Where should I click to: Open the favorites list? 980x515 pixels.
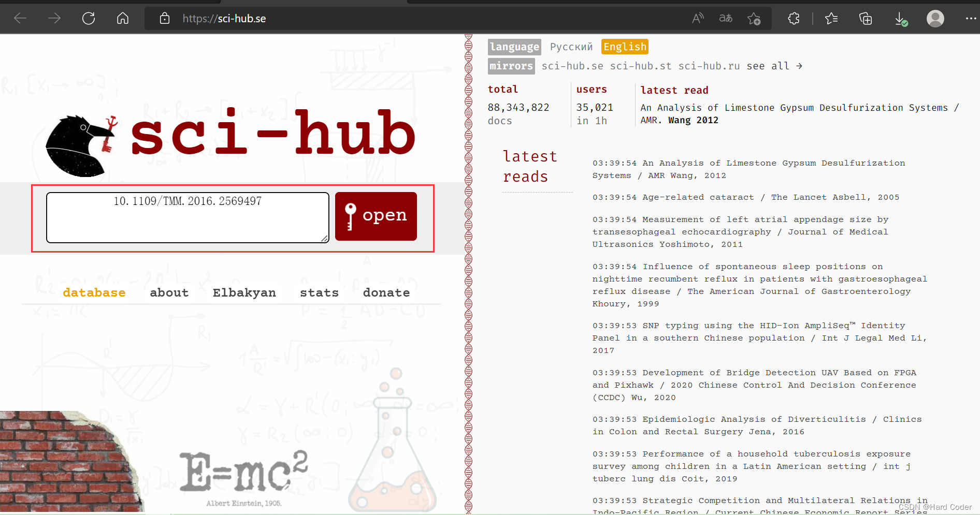point(831,19)
